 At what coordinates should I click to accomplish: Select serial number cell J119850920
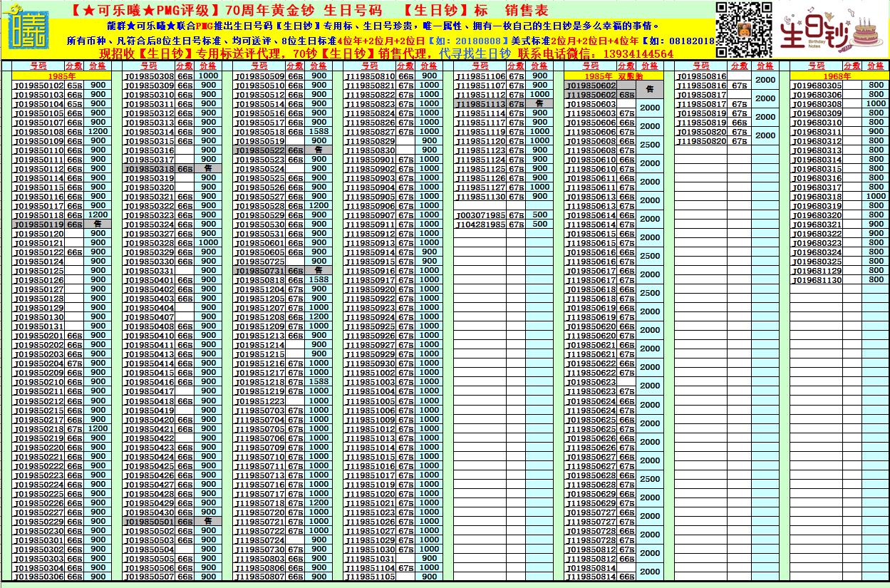(371, 289)
